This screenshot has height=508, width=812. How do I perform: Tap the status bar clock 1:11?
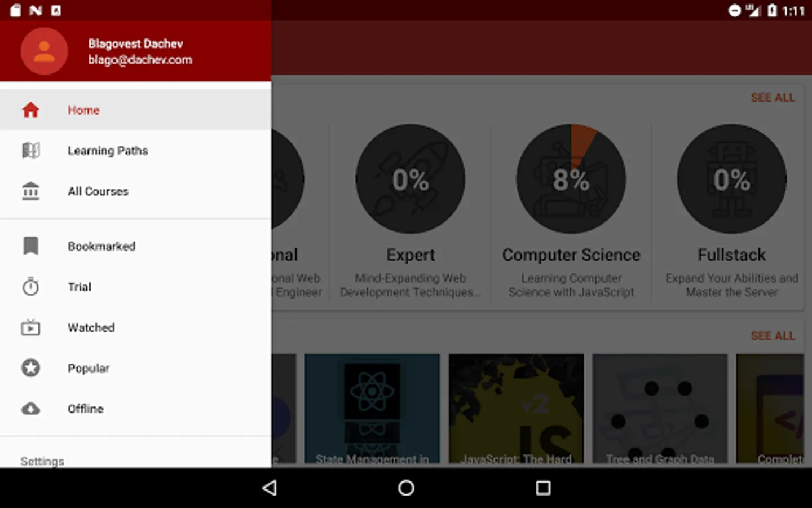point(793,11)
